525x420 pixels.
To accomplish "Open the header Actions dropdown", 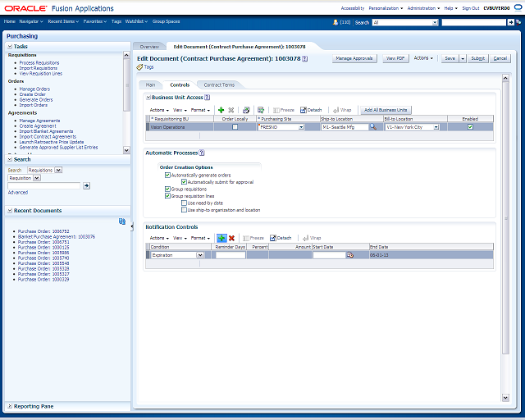I will coord(423,58).
